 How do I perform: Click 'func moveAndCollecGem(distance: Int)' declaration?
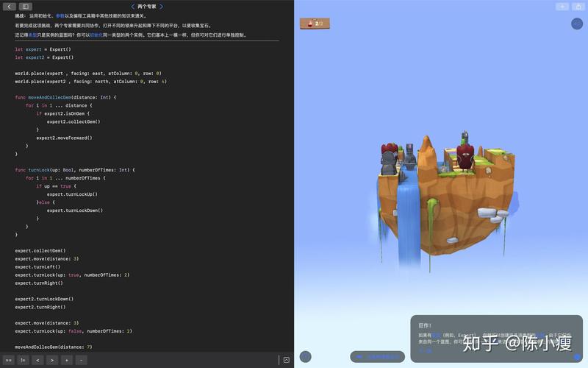click(65, 97)
